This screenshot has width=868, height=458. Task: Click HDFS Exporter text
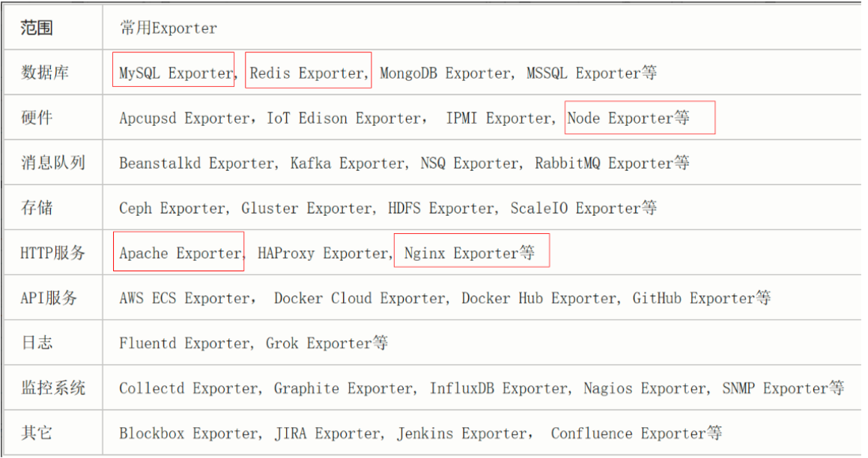(441, 208)
